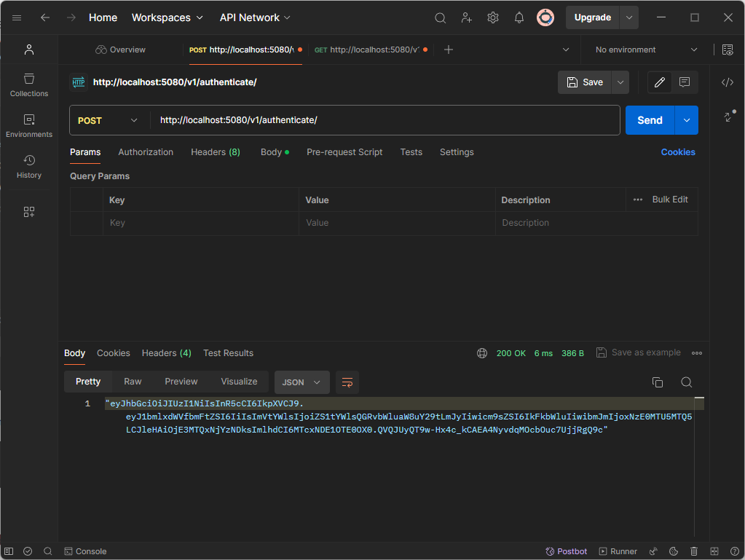Click the query param Key field
The width and height of the screenshot is (745, 560).
(x=200, y=223)
